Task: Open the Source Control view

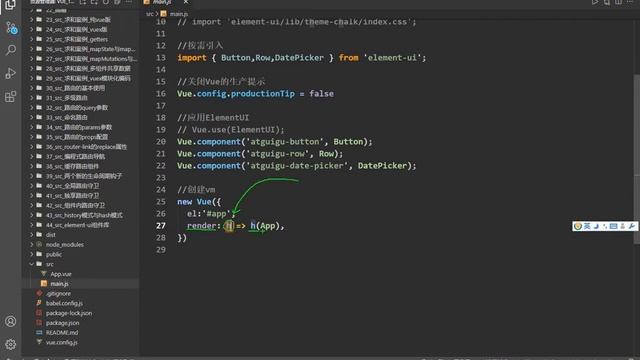Action: pyautogui.click(x=11, y=28)
